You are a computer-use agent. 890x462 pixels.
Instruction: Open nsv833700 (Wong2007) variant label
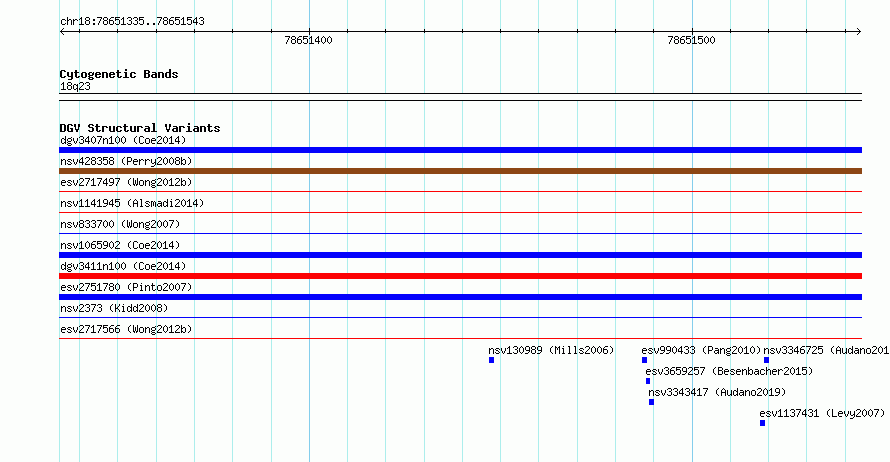coord(120,224)
